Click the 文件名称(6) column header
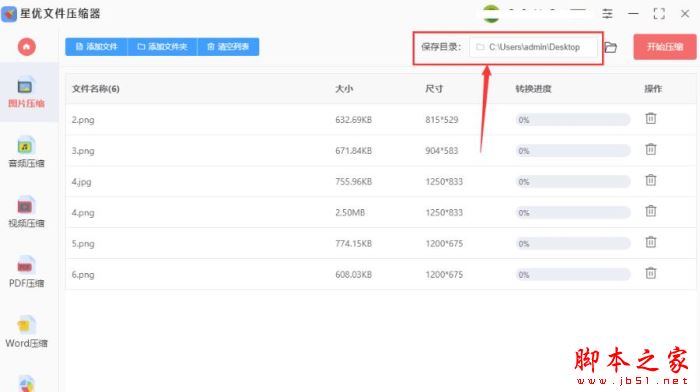Viewport: 700px width, 392px height. pos(96,89)
